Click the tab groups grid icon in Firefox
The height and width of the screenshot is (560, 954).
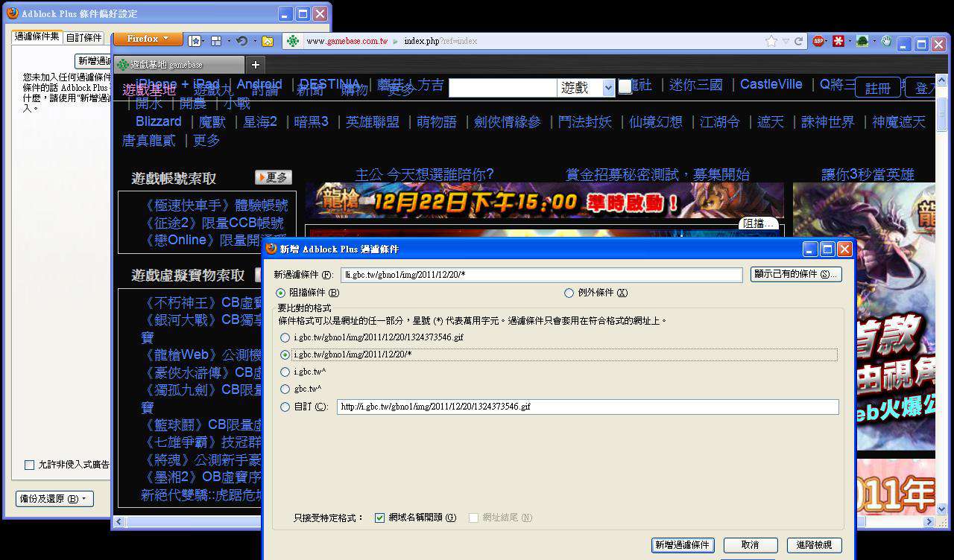tap(216, 40)
